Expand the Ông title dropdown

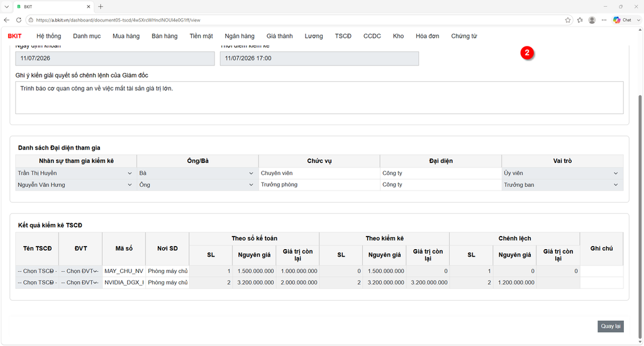(x=197, y=184)
